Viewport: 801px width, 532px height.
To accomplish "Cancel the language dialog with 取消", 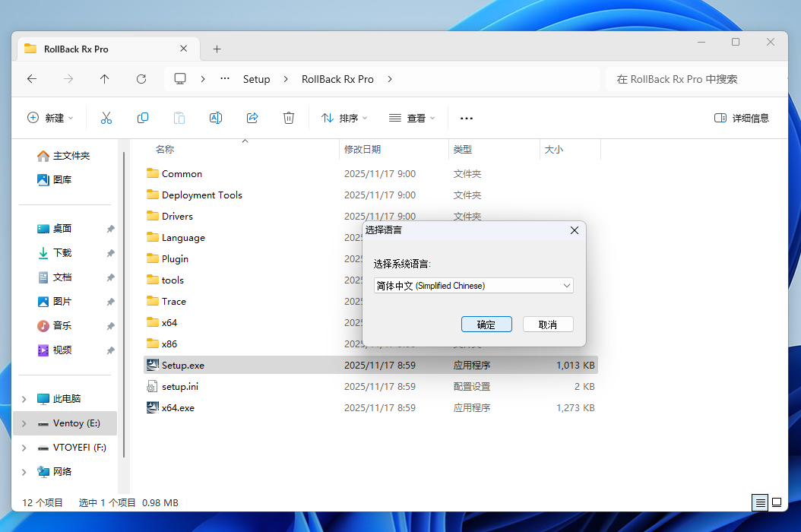I will click(x=548, y=325).
